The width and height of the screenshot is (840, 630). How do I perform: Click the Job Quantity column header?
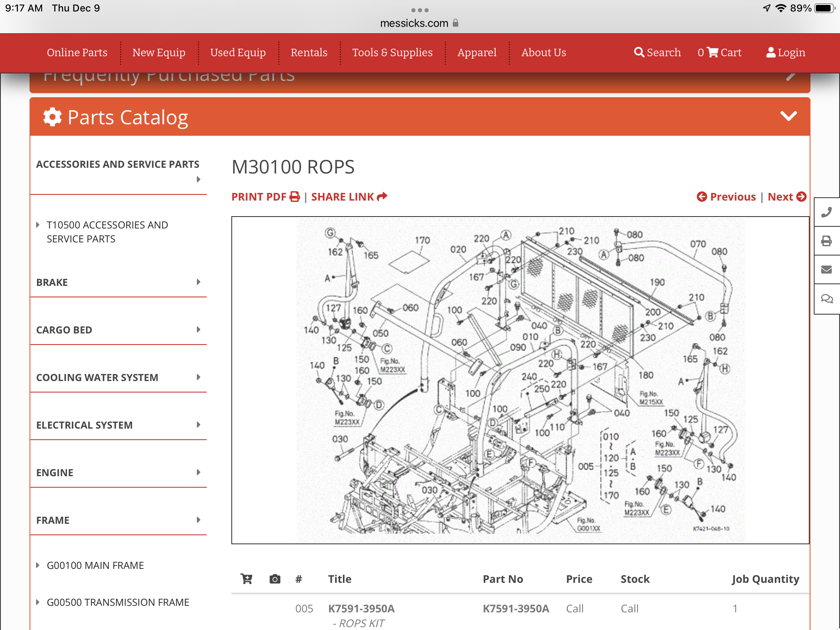pos(765,579)
